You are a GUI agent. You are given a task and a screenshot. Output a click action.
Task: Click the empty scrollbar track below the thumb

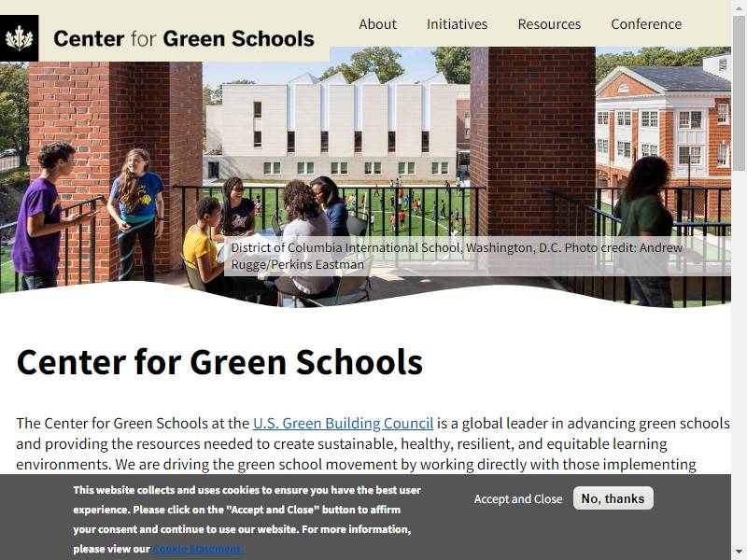tap(739, 357)
